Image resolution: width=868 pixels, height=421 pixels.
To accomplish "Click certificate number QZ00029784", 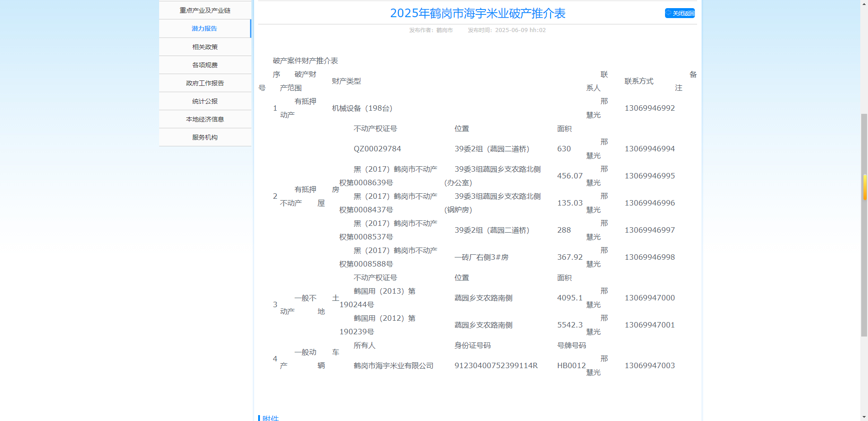I will pyautogui.click(x=377, y=149).
